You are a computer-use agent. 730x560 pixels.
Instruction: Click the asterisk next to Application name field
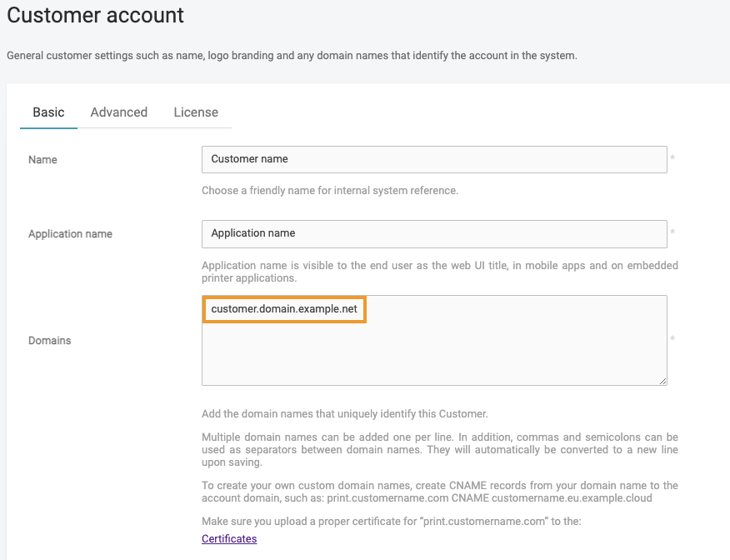point(672,233)
